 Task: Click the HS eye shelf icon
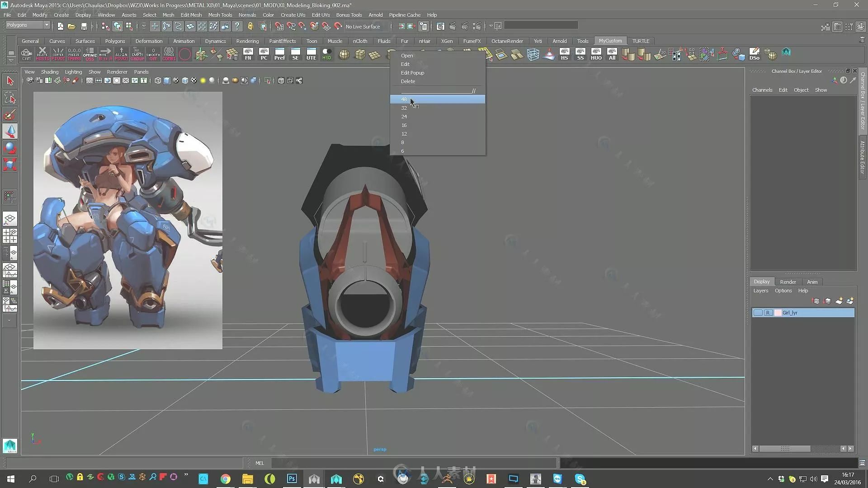pyautogui.click(x=564, y=54)
